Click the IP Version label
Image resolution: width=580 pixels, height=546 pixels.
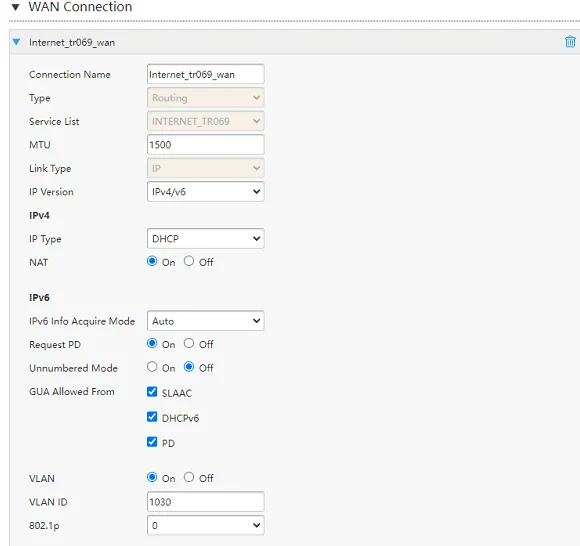coord(51,192)
